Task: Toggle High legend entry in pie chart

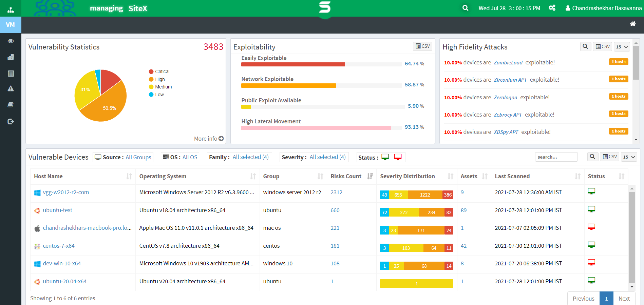Action: point(157,79)
